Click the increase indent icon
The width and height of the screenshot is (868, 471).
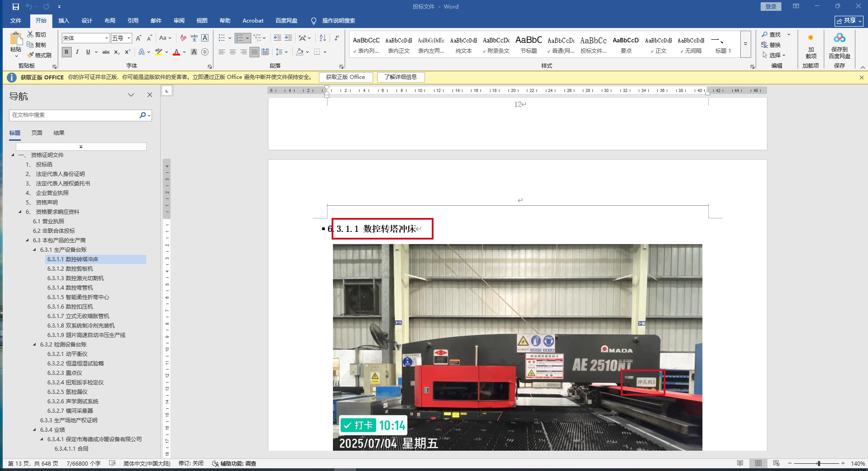tap(288, 38)
